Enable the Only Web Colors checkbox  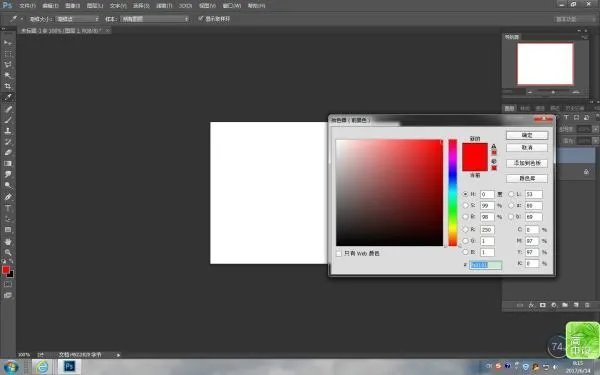pos(339,254)
